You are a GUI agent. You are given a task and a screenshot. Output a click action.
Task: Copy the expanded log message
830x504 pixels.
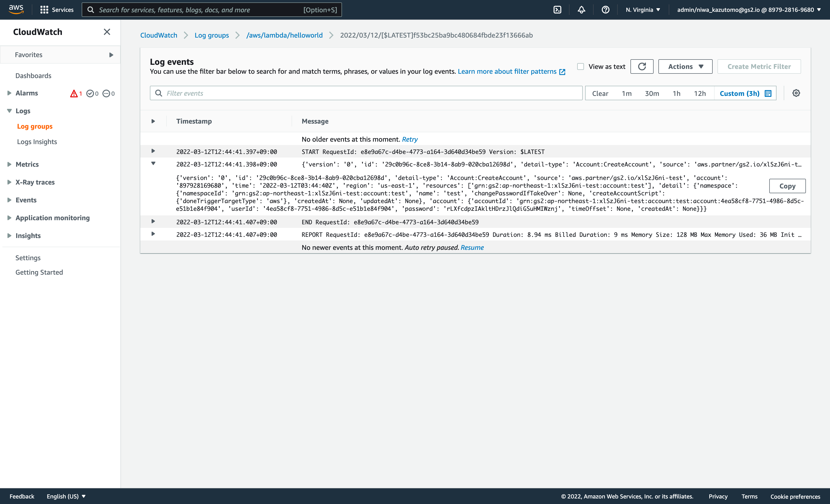coord(787,186)
